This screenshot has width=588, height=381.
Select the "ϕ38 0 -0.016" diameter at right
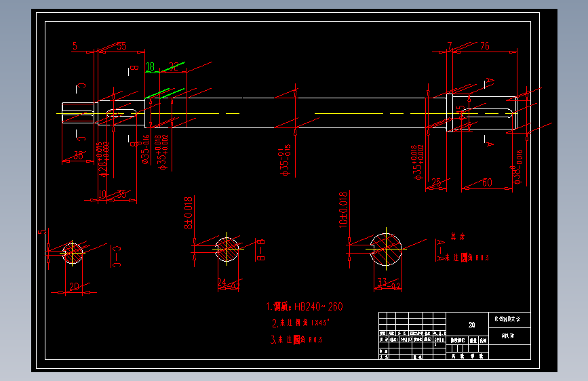[517, 167]
